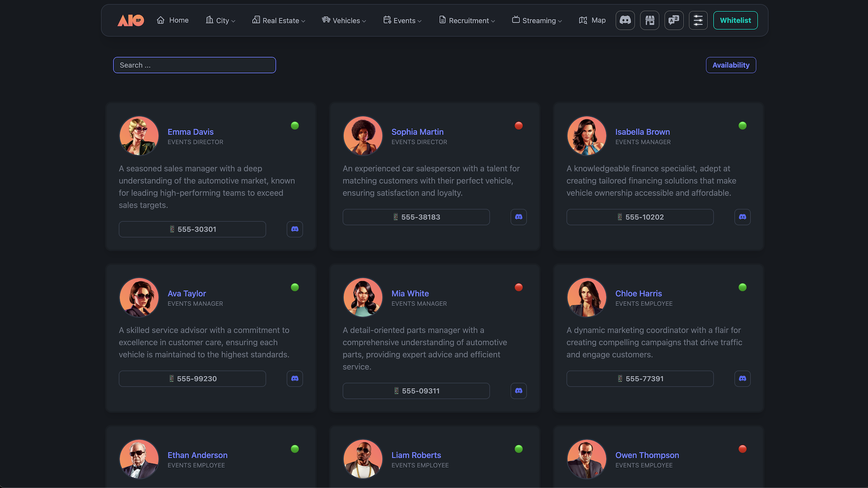868x488 pixels.
Task: Expand the City dropdown menu
Action: click(221, 20)
